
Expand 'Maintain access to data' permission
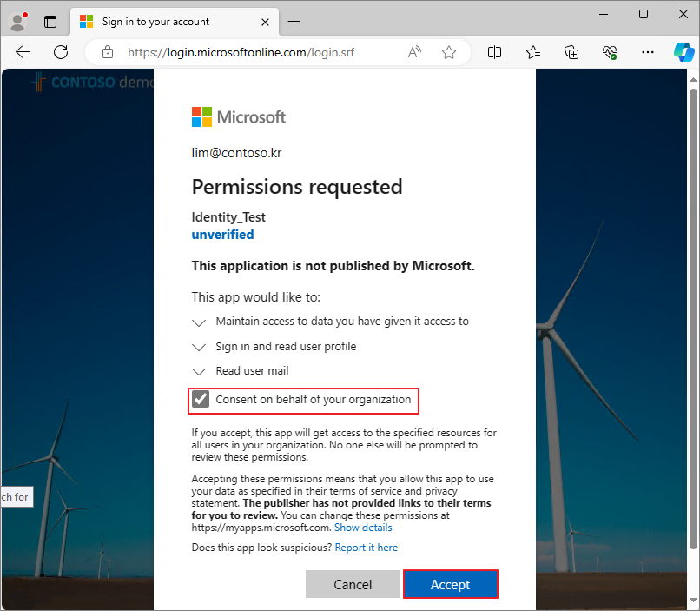(199, 322)
